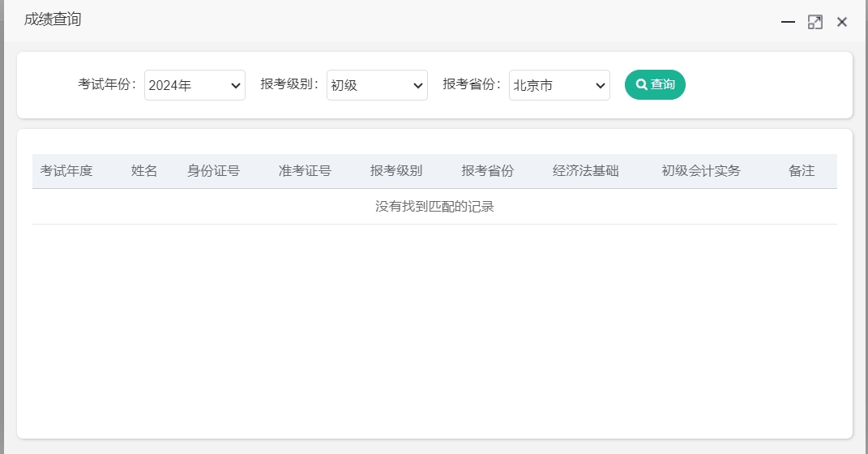This screenshot has width=868, height=454.
Task: Click the 报考级别 table column header
Action: coord(396,171)
